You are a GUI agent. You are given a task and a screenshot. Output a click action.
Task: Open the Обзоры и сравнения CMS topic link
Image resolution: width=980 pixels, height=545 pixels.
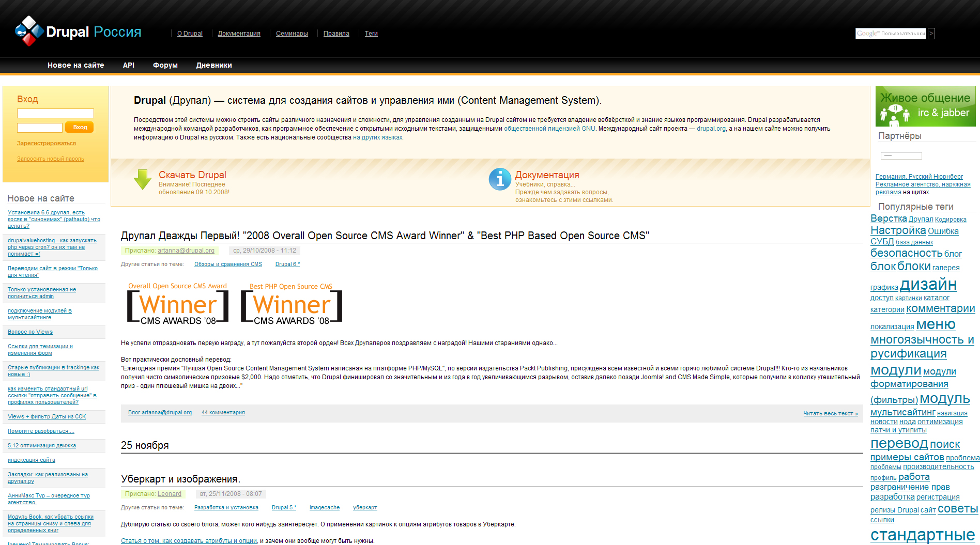tap(228, 264)
